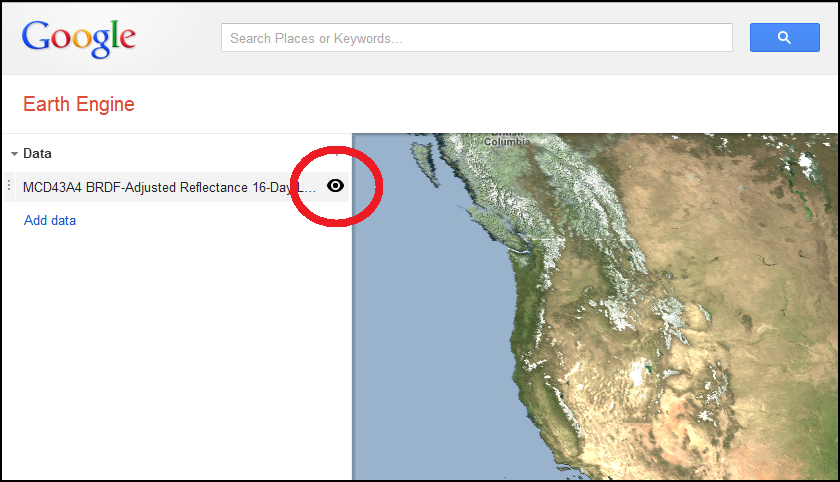Screen dimensions: 840x482
Task: Click the Google logo
Action: (x=78, y=39)
